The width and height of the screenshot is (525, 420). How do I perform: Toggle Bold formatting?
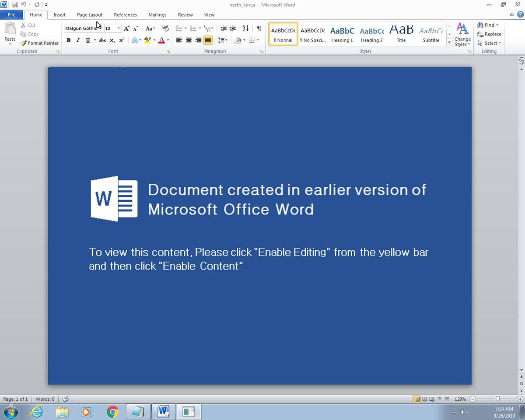(69, 40)
